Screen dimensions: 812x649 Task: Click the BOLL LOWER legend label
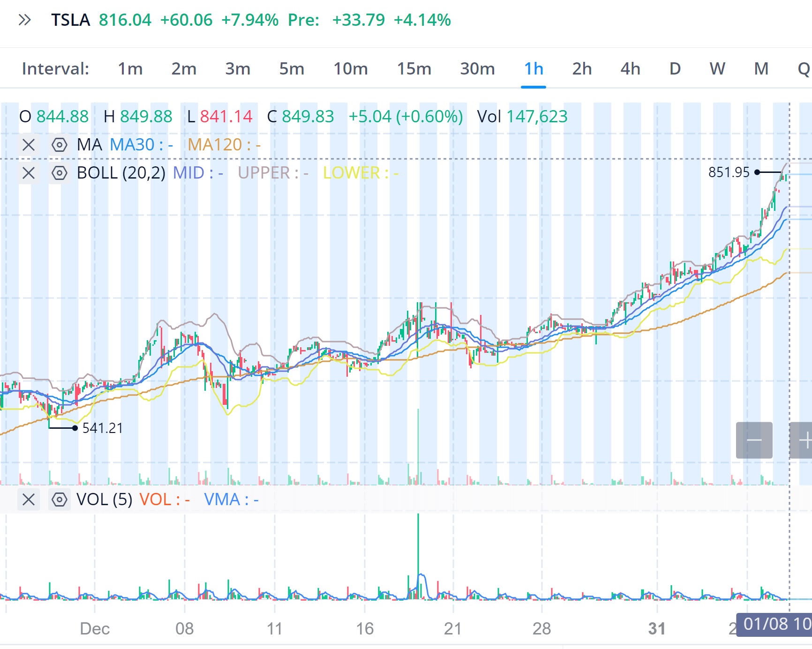click(361, 173)
